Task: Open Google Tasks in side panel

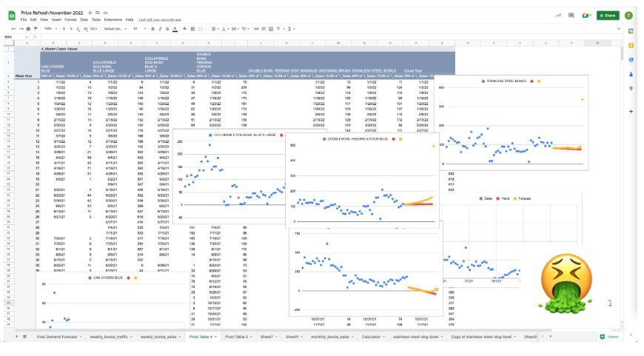Action: [x=631, y=59]
